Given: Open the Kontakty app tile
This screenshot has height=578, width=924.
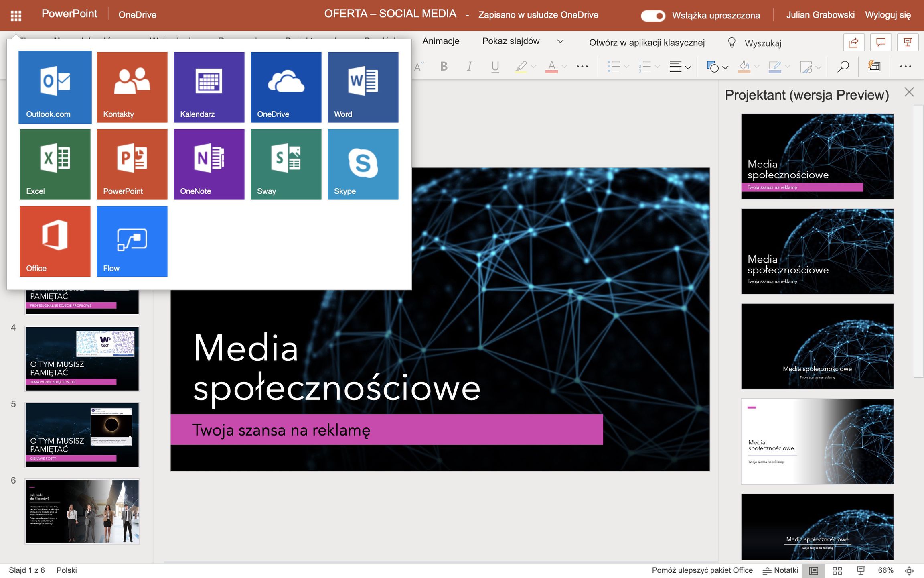Looking at the screenshot, I should [132, 87].
